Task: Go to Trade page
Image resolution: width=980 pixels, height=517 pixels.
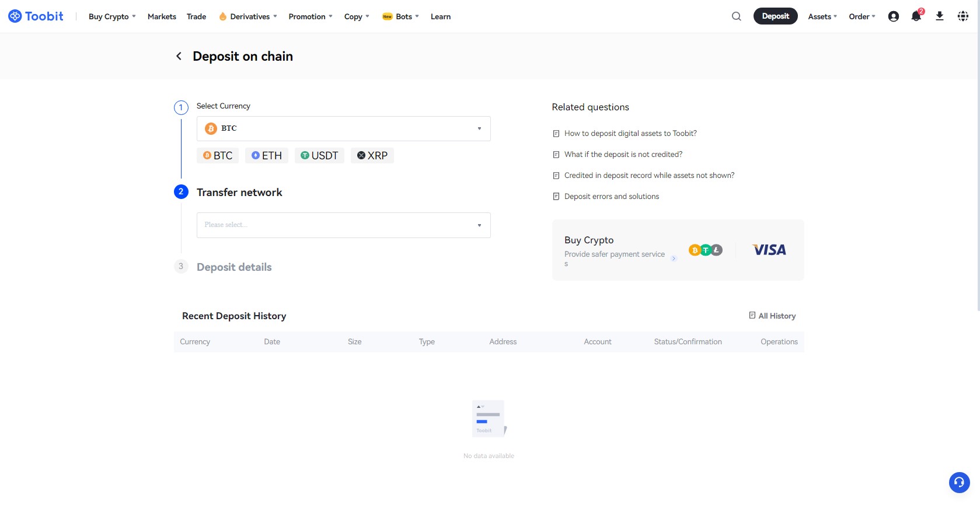Action: click(196, 16)
